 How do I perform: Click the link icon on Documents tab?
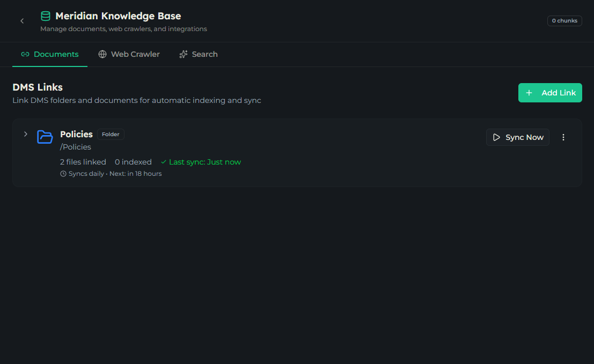(x=25, y=54)
